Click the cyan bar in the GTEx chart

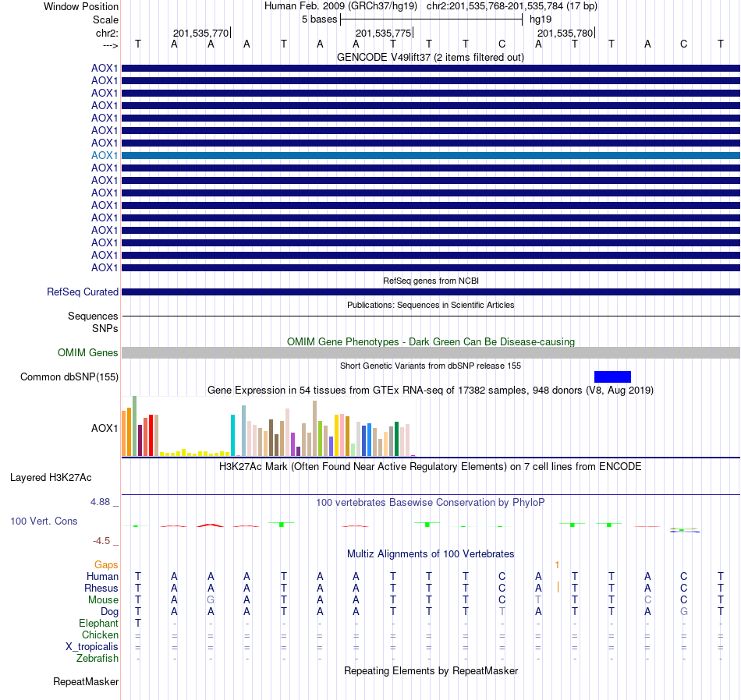(x=232, y=435)
